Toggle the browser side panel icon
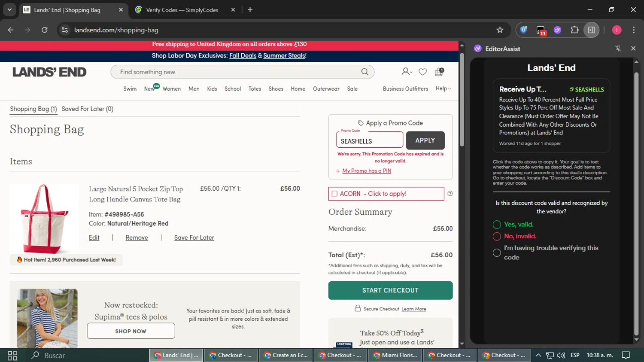The image size is (644, 362). (x=591, y=30)
